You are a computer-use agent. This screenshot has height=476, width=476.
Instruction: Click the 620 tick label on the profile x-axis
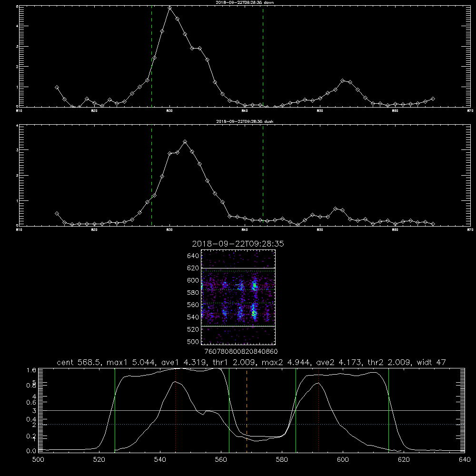404,460
